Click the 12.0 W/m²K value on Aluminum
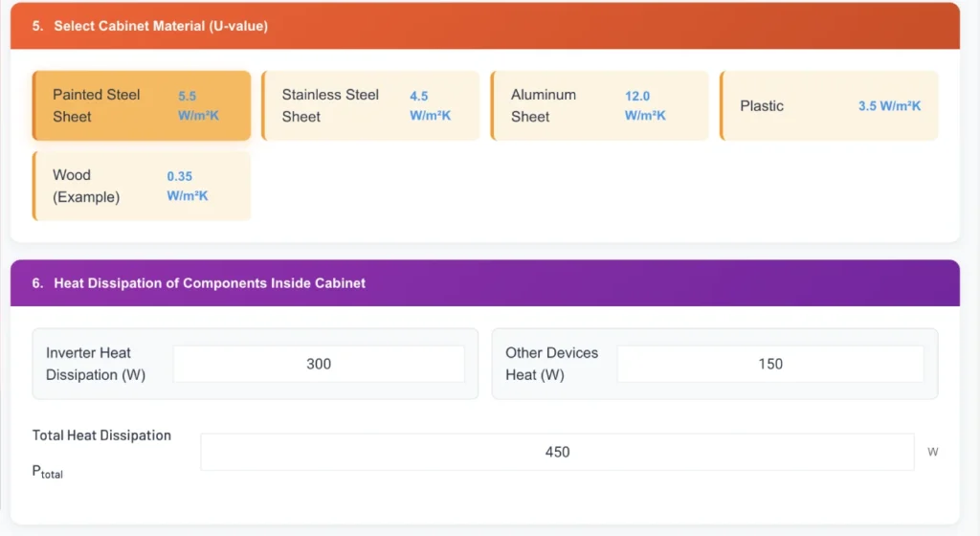980x536 pixels. coord(645,105)
